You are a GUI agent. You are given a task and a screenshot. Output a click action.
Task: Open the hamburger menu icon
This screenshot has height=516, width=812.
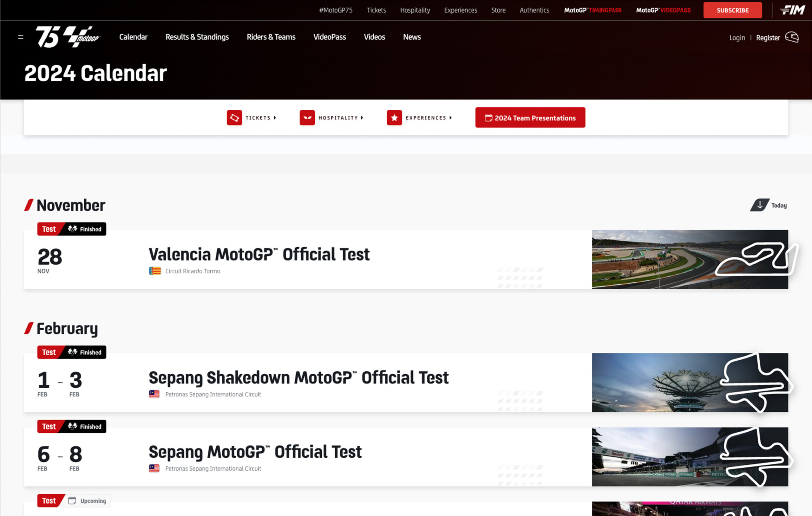pyautogui.click(x=21, y=37)
